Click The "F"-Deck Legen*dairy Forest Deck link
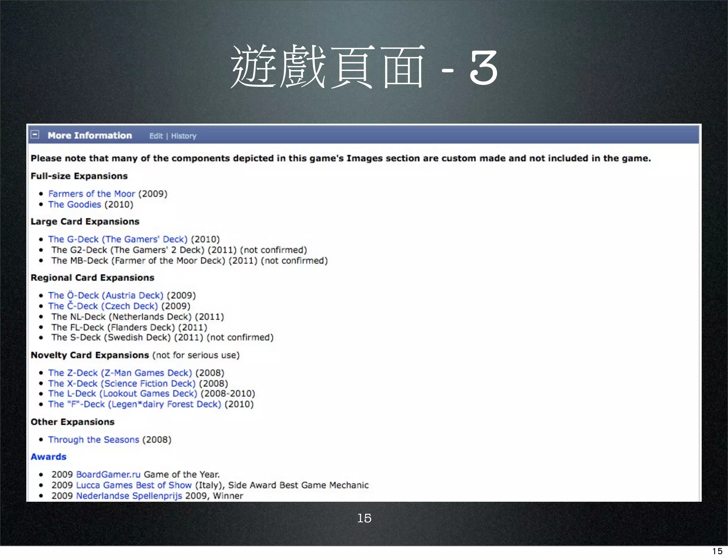Image resolution: width=728 pixels, height=560 pixels. 134,404
